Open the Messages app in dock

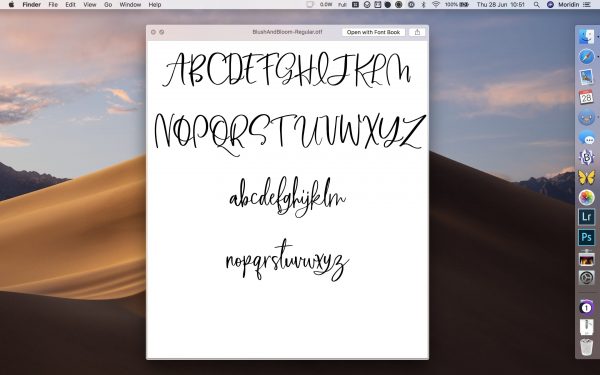point(586,137)
